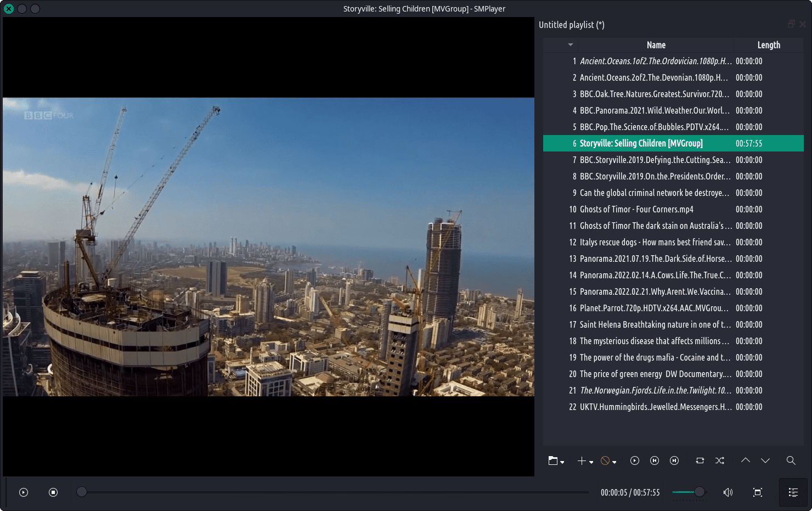This screenshot has height=511, width=812.
Task: Open the playlist load/save folder menu
Action: click(x=556, y=461)
